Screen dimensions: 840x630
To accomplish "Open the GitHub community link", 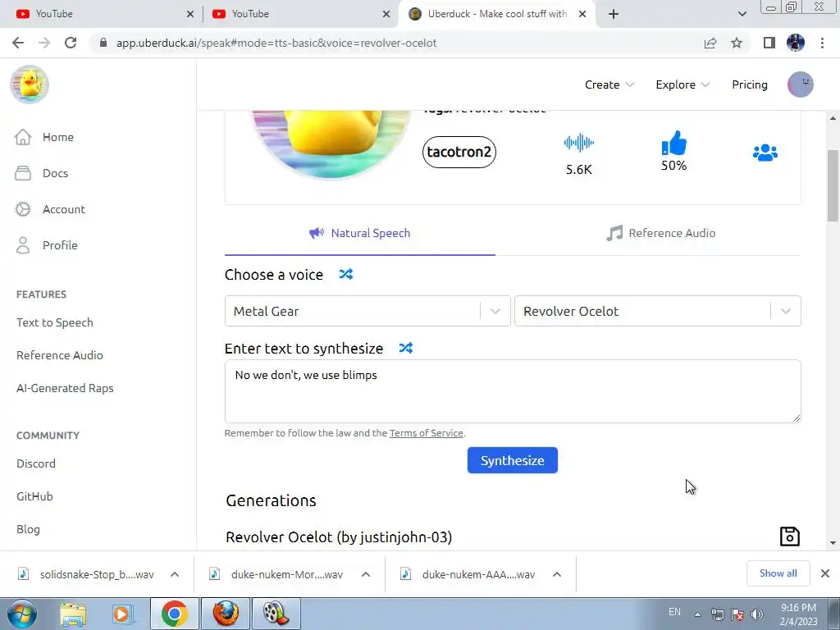I will click(x=34, y=496).
